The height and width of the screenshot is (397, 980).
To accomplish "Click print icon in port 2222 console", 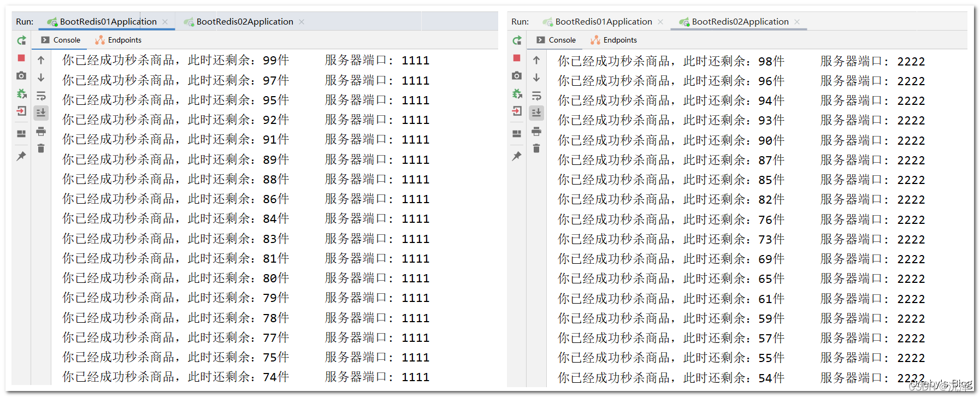I will click(536, 131).
